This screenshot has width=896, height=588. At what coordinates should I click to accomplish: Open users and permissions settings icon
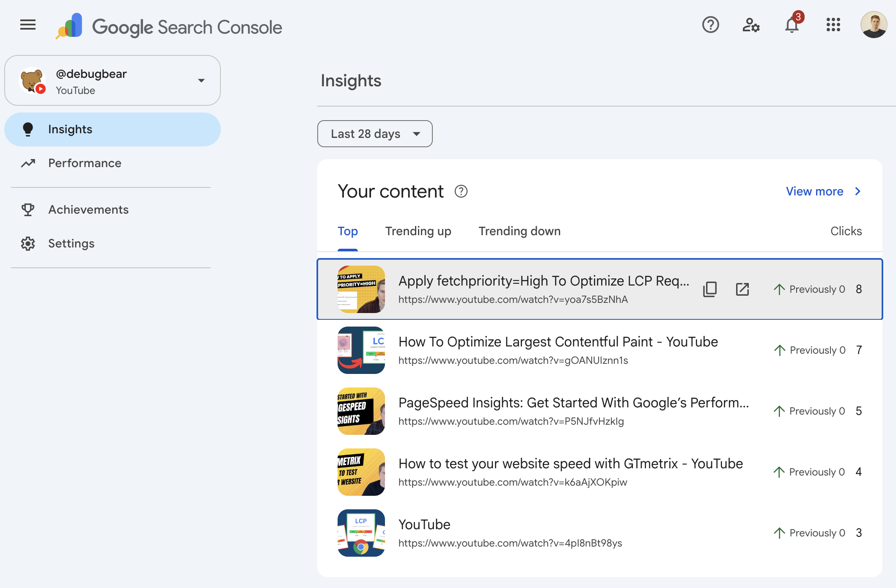click(x=751, y=25)
